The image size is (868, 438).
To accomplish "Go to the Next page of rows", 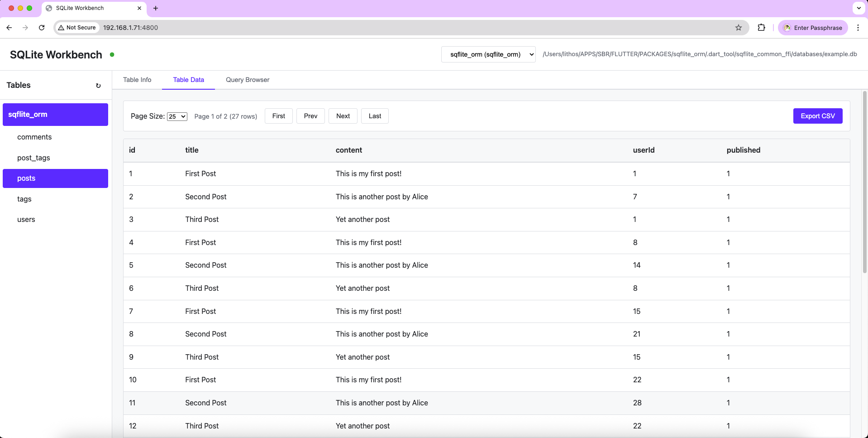I will tap(343, 116).
